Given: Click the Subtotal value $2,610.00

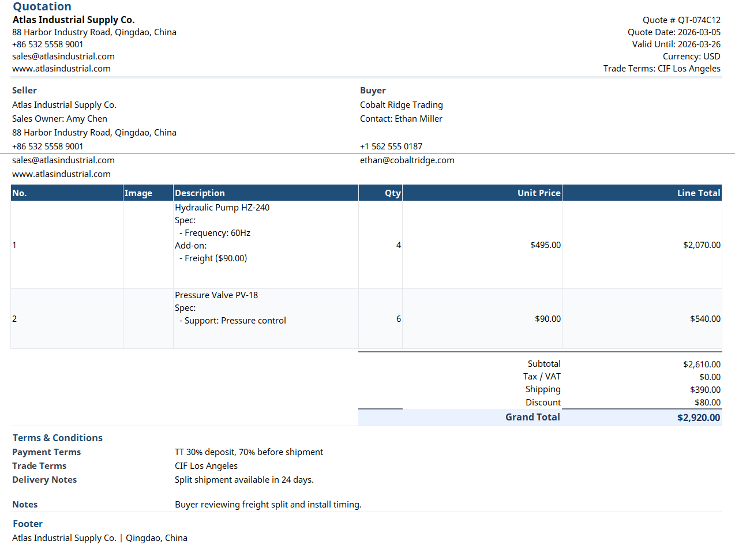Looking at the screenshot, I should coord(702,364).
